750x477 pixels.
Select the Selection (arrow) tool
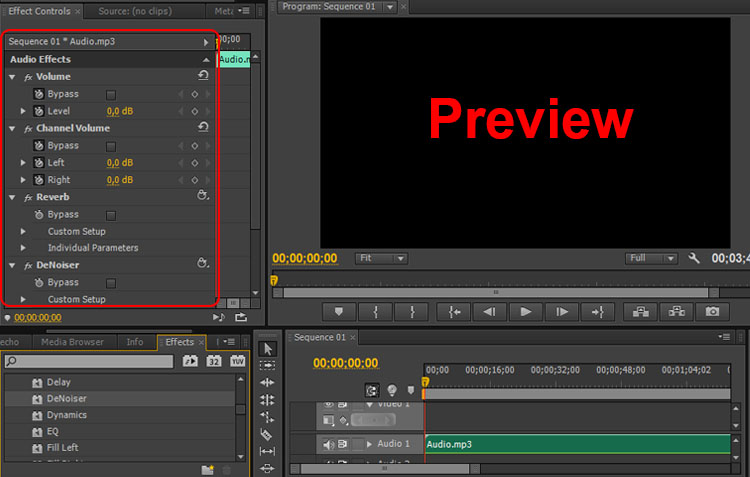coord(267,349)
